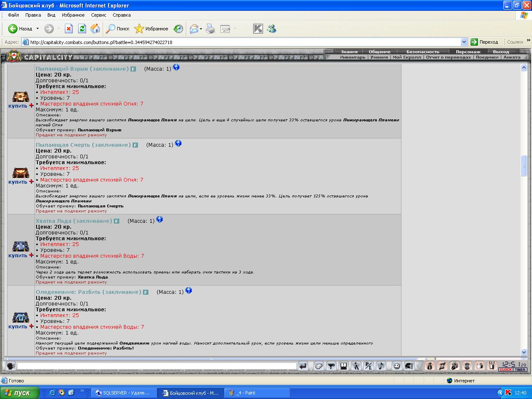This screenshot has height=399, width=532.
Task: Click the globe icon beside Оледенение: Разбить
Action: click(189, 291)
